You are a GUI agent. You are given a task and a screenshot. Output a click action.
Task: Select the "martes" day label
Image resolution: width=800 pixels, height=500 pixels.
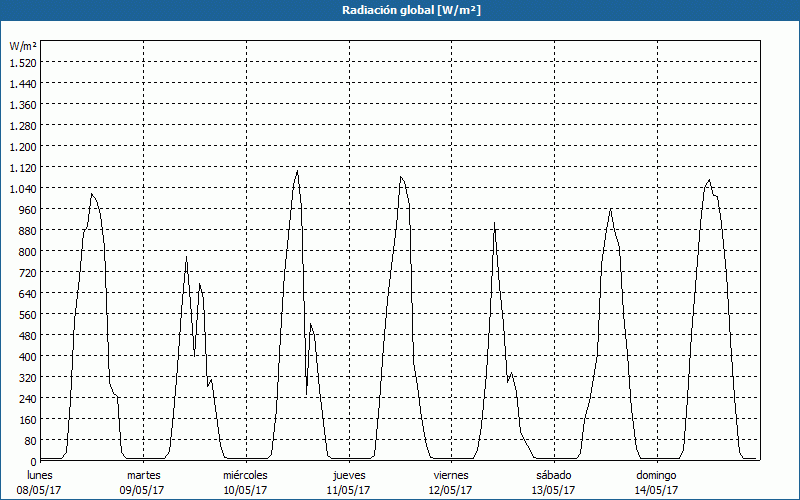(144, 475)
